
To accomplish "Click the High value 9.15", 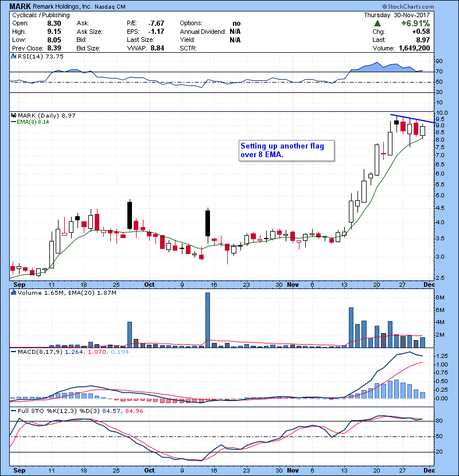I will [x=54, y=32].
